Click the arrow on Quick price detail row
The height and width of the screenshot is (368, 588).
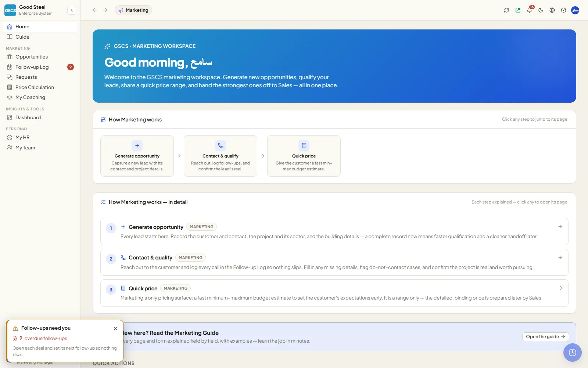pyautogui.click(x=560, y=288)
